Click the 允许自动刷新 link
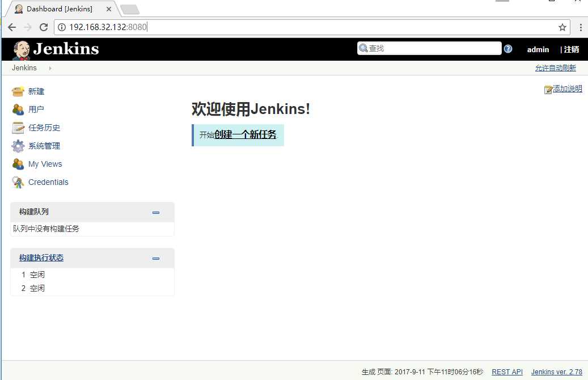Screen dimensions: 588x380 pyautogui.click(x=555, y=68)
